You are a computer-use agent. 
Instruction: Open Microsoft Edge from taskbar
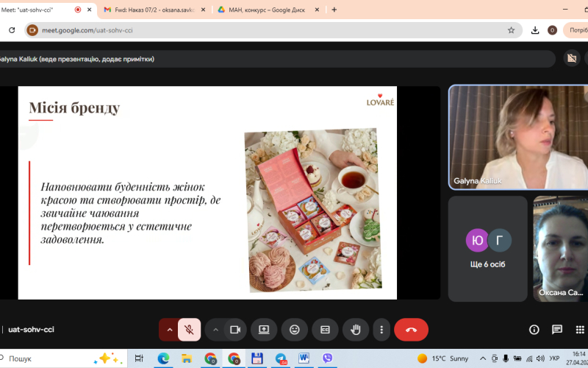point(163,358)
